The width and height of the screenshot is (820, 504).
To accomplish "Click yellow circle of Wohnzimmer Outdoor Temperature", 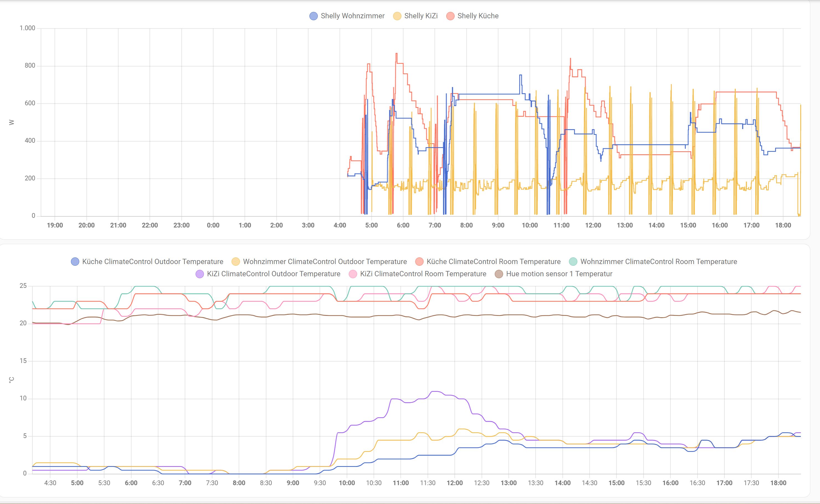I will pos(235,262).
